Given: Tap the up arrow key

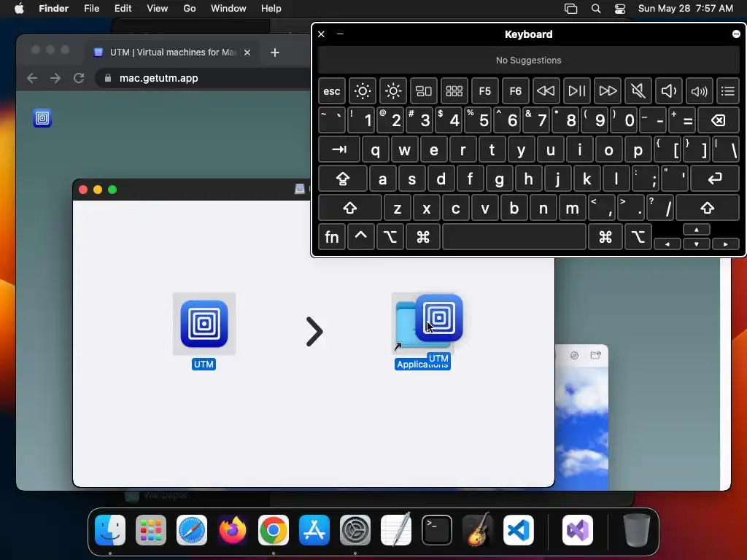Looking at the screenshot, I should [x=697, y=230].
